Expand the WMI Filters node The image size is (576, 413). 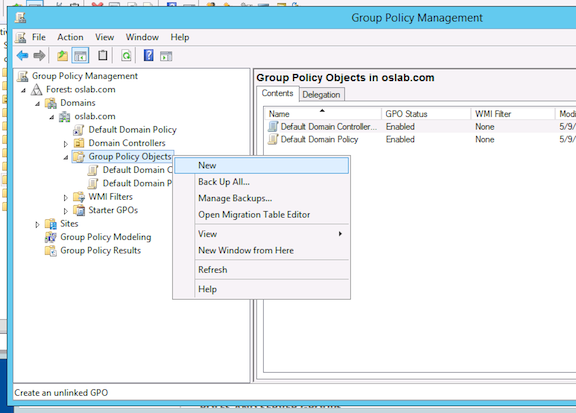click(x=66, y=198)
